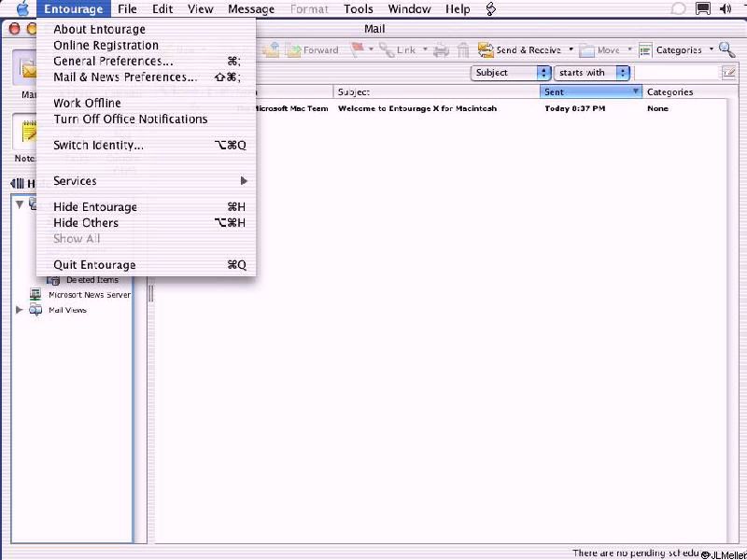
Task: Click the Print icon in toolbar
Action: pos(441,50)
